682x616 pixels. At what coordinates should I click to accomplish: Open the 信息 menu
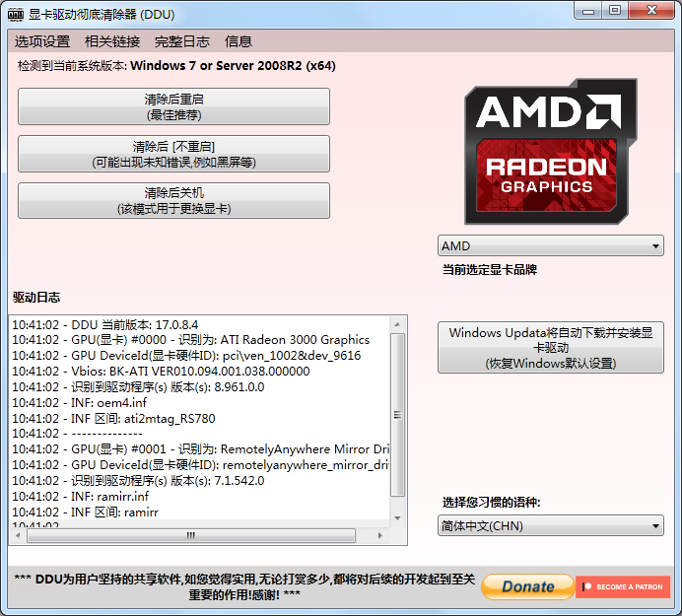(x=238, y=41)
